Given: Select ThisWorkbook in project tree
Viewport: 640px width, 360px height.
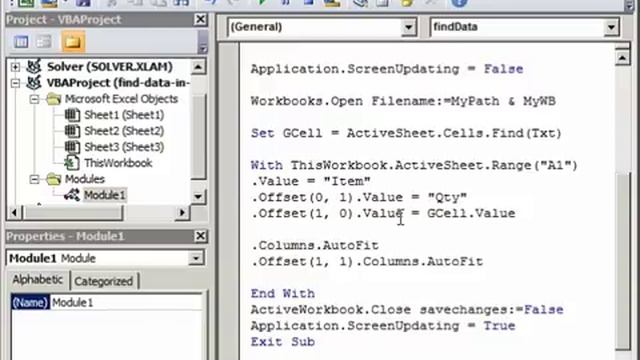Looking at the screenshot, I should coord(118,163).
